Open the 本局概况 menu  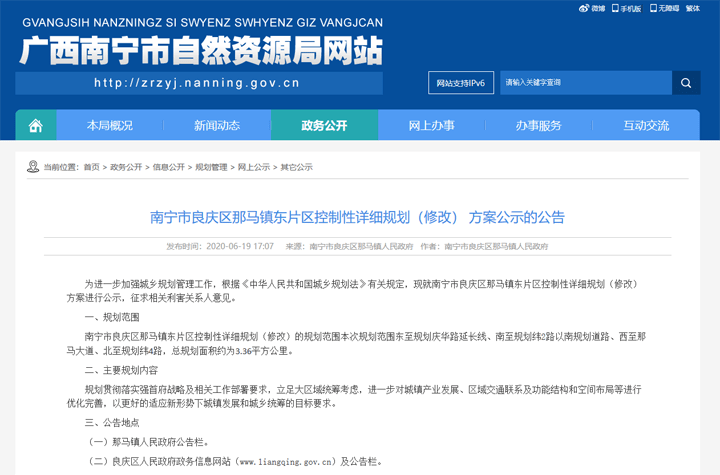(110, 125)
